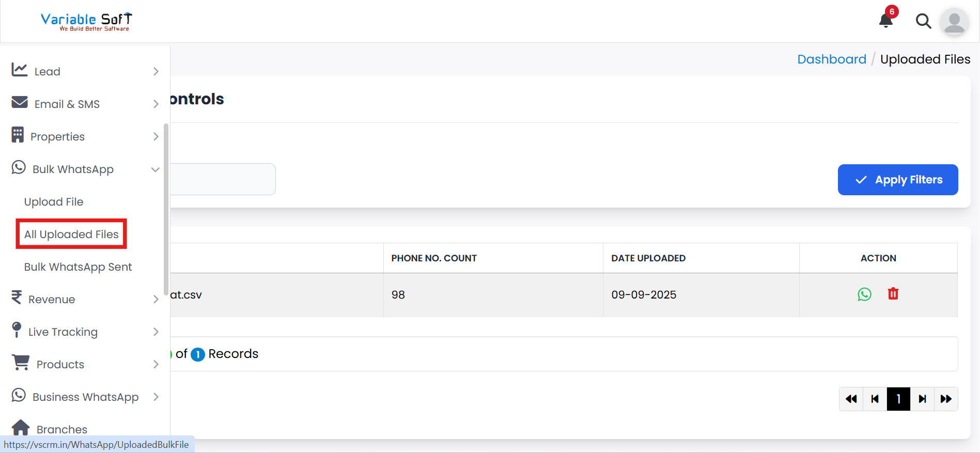Go to the first page arrow

tap(851, 399)
